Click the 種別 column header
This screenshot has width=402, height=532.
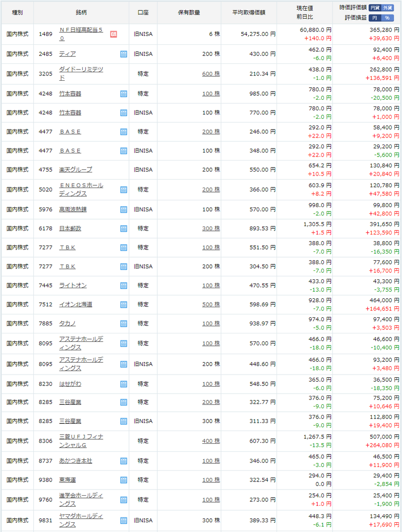[x=17, y=12]
